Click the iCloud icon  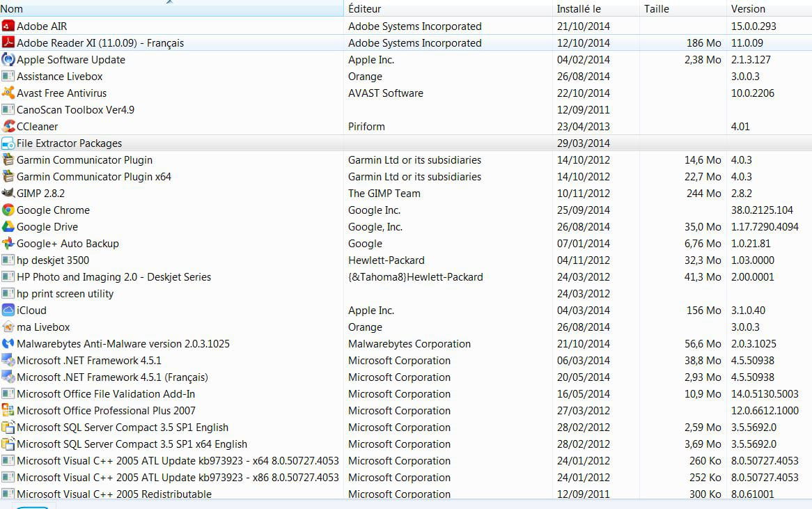point(8,310)
